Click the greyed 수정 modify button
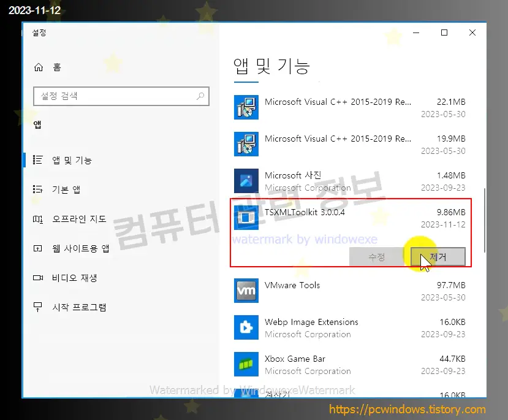Screen dimensions: 508x420 (x=377, y=257)
